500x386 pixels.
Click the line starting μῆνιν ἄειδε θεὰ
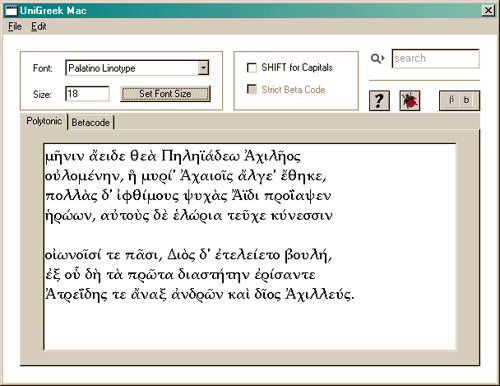(173, 156)
